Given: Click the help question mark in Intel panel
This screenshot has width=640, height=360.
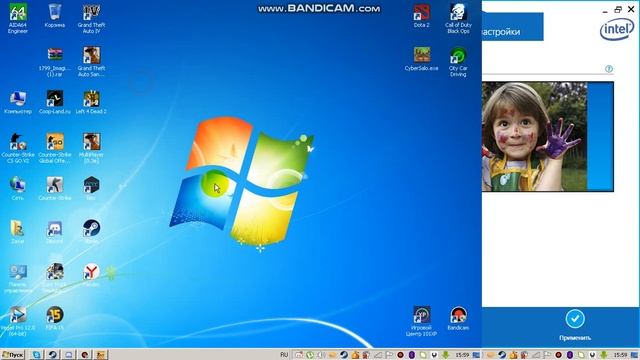Looking at the screenshot, I should (609, 69).
